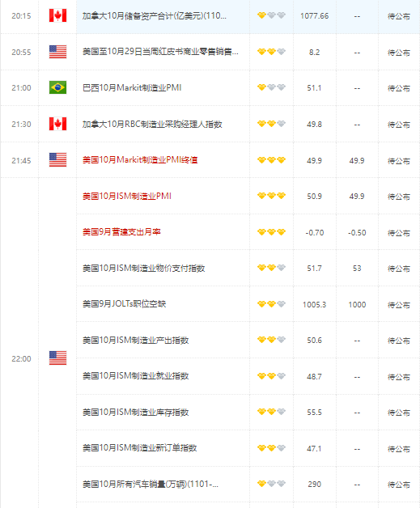This screenshot has height=508, width=420.
Task: Click previous value 51.7
Action: [314, 269]
